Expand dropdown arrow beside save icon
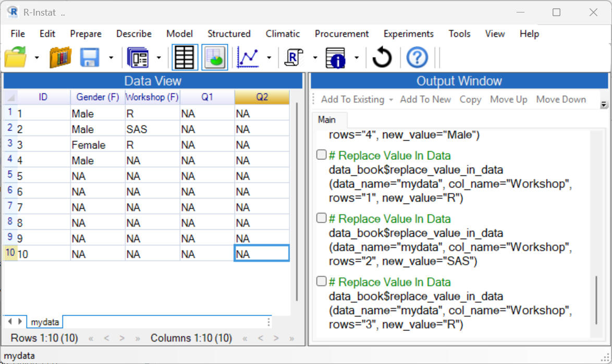The image size is (612, 364). coord(111,58)
